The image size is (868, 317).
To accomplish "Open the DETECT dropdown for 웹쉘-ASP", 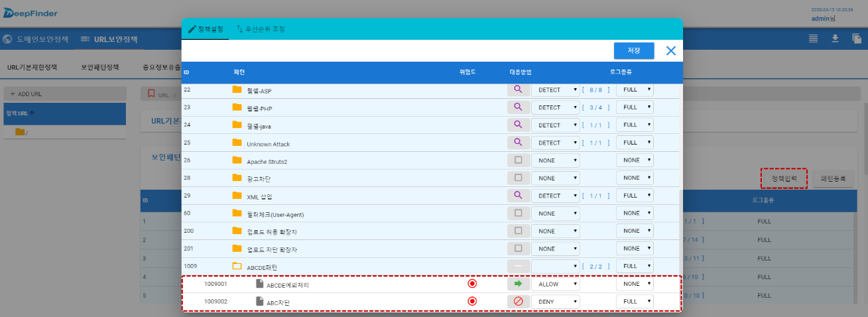I will pyautogui.click(x=556, y=90).
